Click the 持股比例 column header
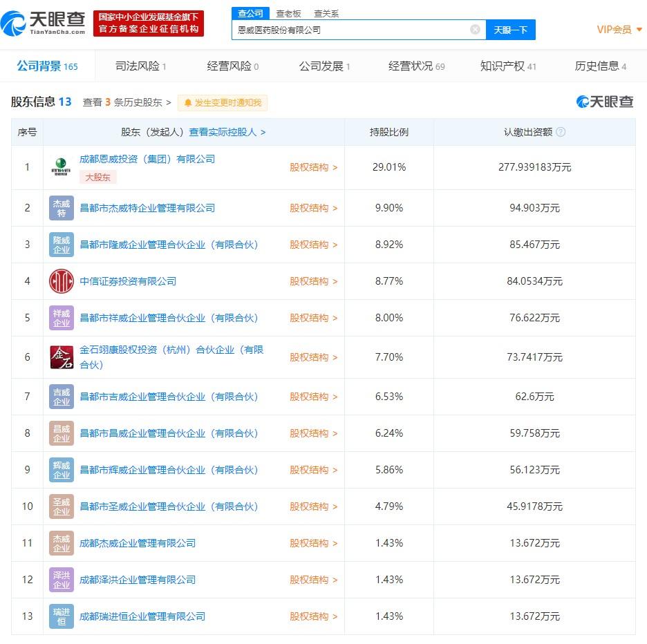This screenshot has width=647, height=644. (x=388, y=132)
